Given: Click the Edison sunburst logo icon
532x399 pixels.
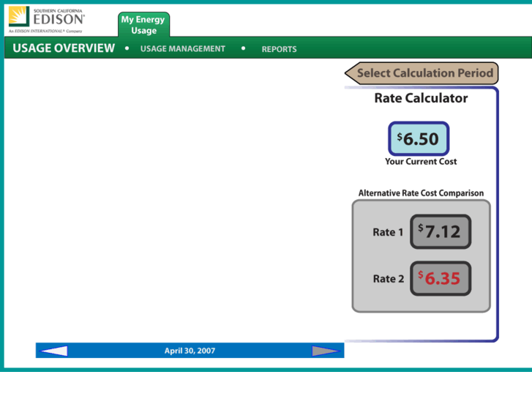Looking at the screenshot, I should click(18, 16).
